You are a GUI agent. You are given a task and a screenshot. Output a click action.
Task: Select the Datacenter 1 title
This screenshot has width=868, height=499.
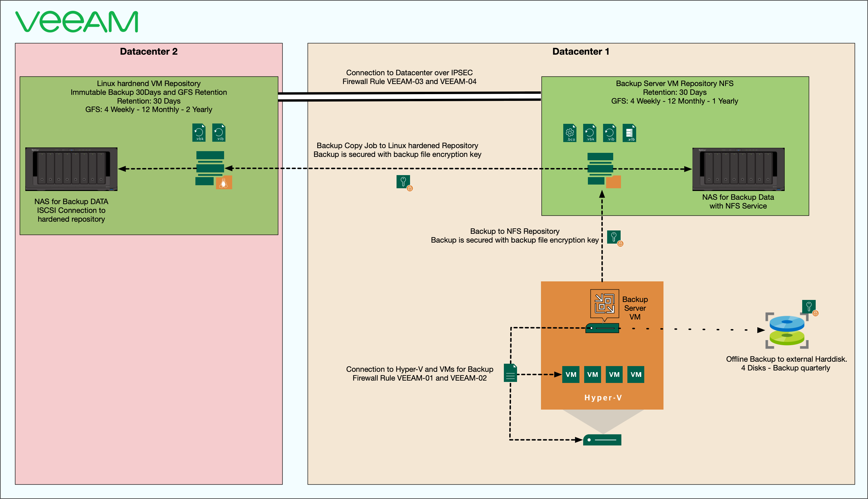click(580, 51)
